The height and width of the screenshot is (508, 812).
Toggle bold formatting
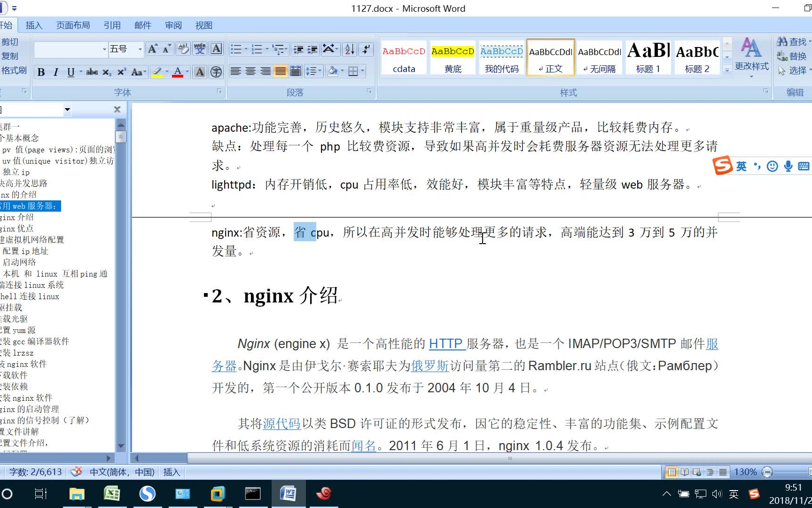pyautogui.click(x=41, y=71)
